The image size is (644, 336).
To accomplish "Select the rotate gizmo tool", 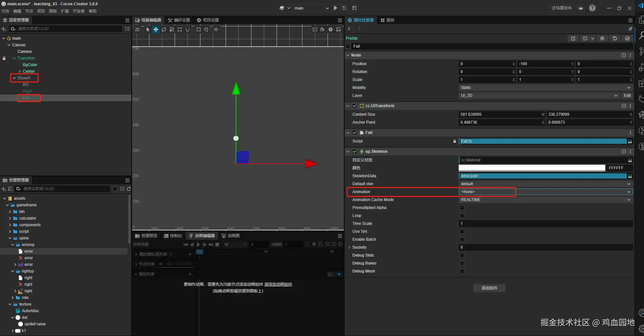I will point(164,29).
